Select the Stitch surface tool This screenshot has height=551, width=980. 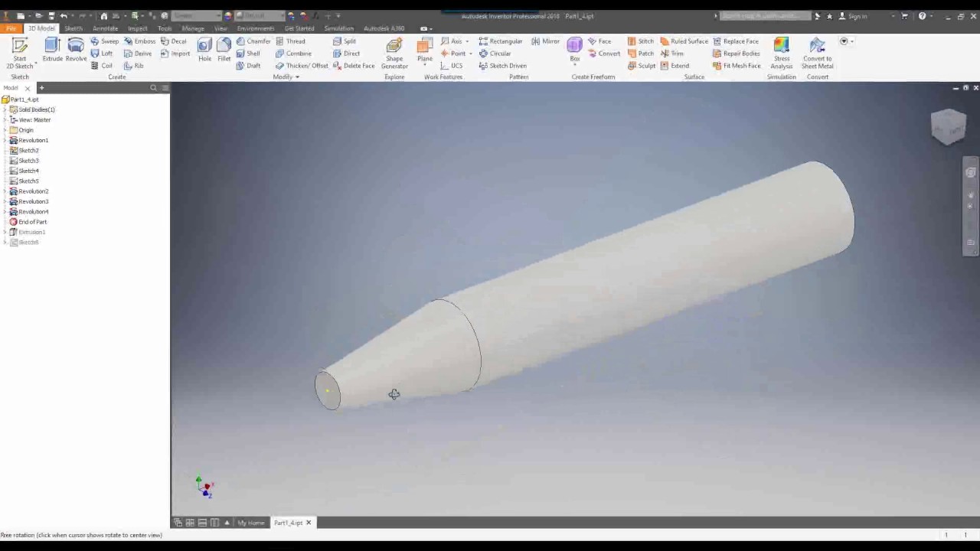[641, 41]
